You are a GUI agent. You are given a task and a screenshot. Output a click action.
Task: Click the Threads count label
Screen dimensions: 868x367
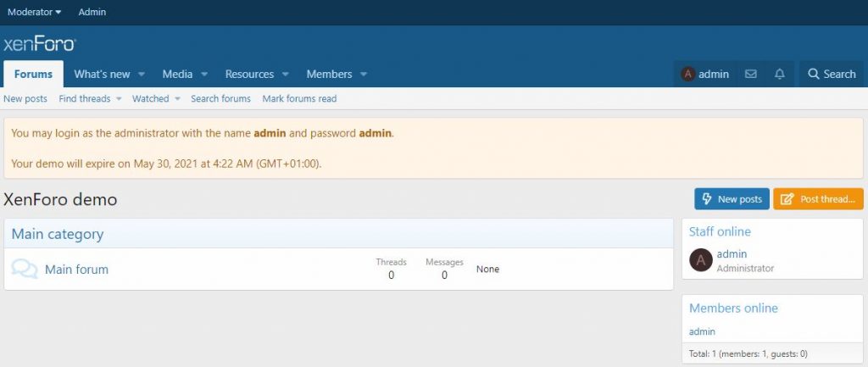pos(392,262)
